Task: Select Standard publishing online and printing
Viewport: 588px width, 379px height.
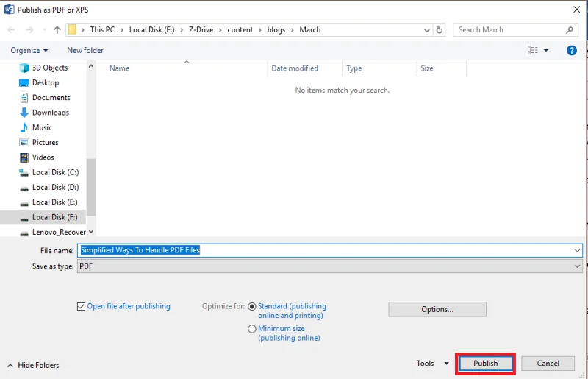Action: [252, 306]
